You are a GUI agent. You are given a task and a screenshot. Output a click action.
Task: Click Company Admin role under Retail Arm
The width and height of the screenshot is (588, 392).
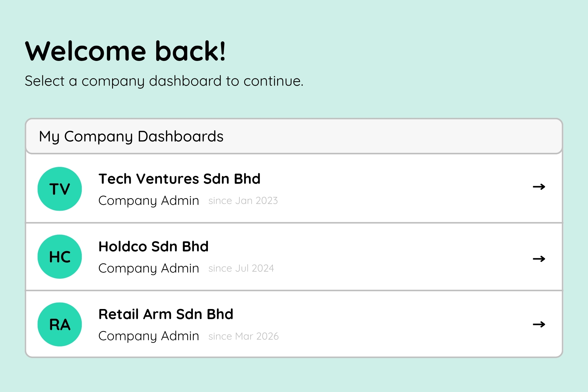click(x=149, y=336)
